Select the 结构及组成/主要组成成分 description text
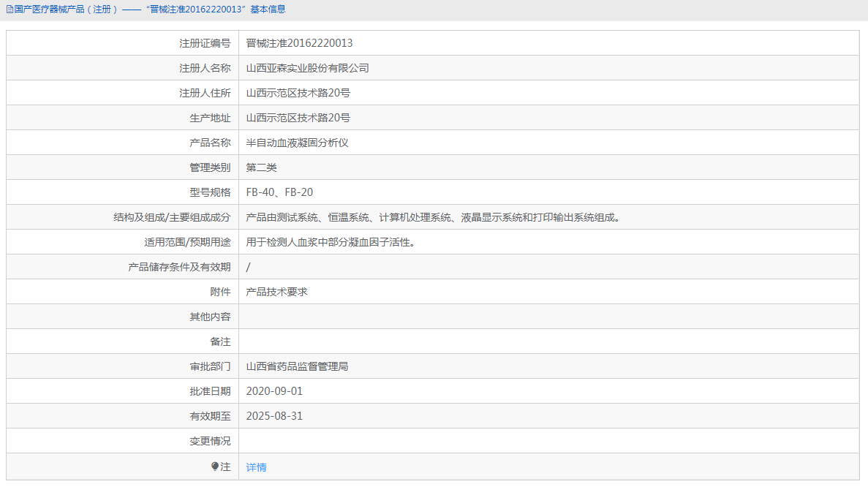The width and height of the screenshot is (868, 487). coord(431,216)
